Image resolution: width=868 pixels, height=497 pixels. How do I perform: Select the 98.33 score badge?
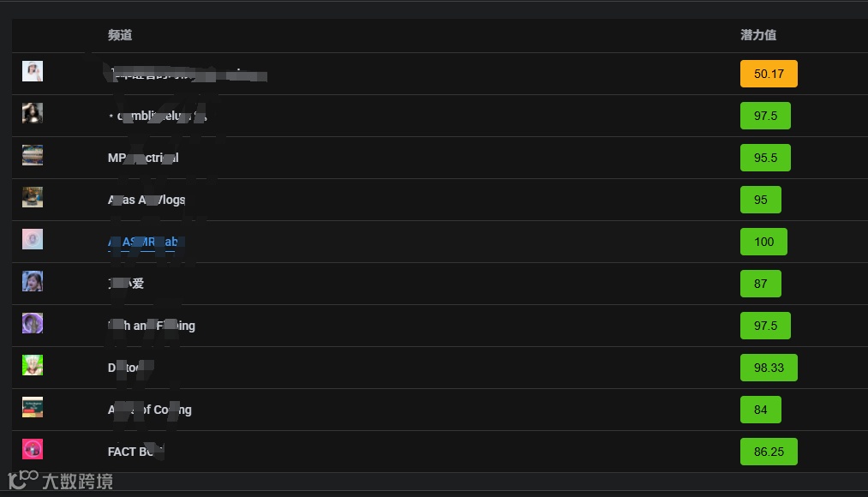click(x=769, y=368)
